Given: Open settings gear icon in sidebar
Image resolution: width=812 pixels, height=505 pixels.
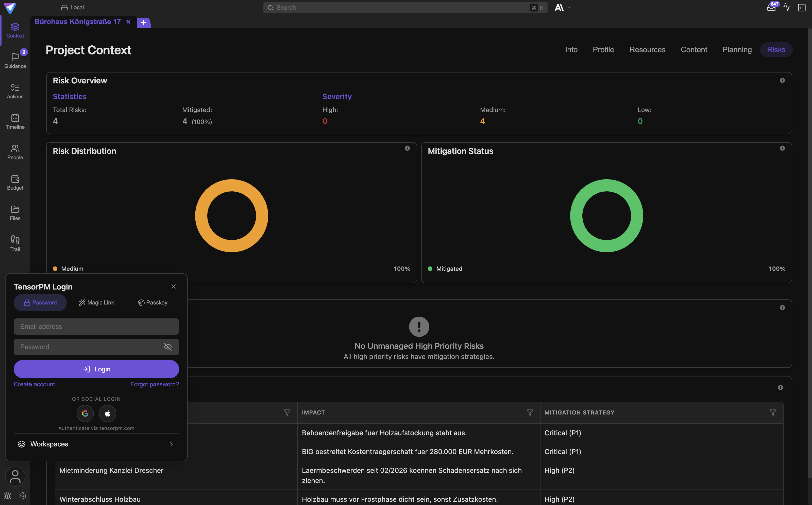Looking at the screenshot, I should click(23, 496).
